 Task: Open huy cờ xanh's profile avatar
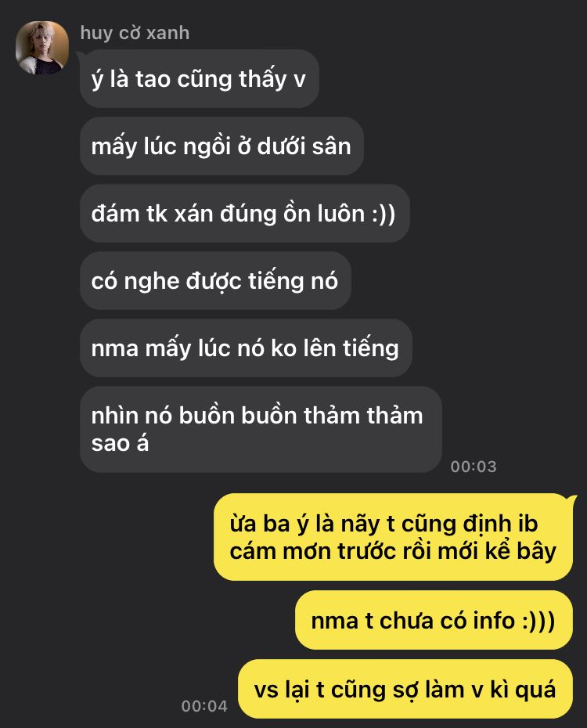coord(42,48)
